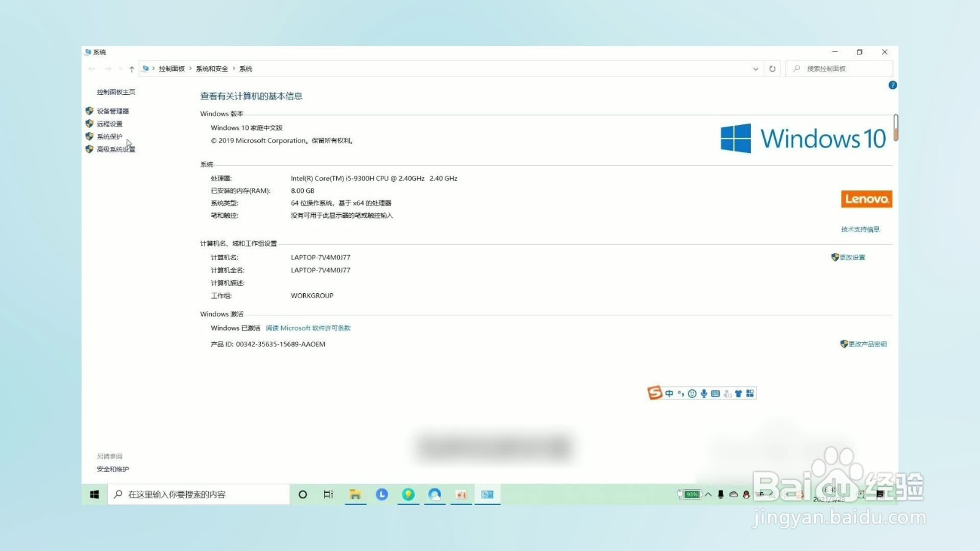This screenshot has height=551, width=980.
Task: Open the blue browser icon on the taskbar
Action: 435,494
